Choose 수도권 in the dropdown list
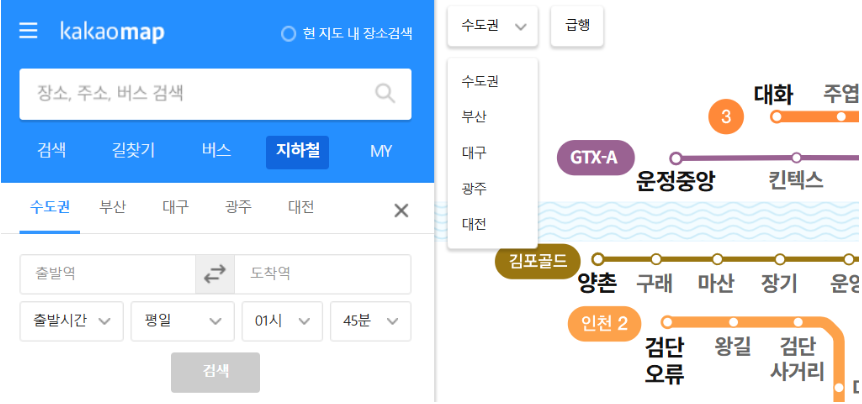 point(480,82)
